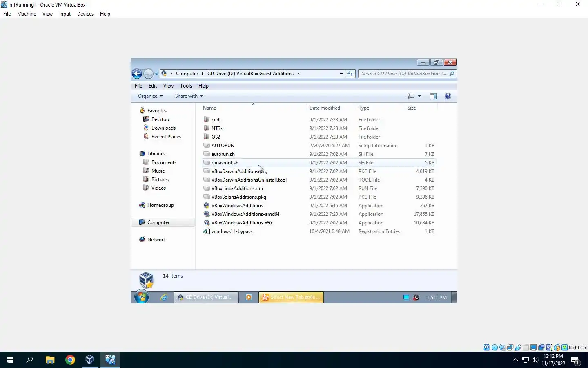Open Windows Media Player taskbar button

248,297
